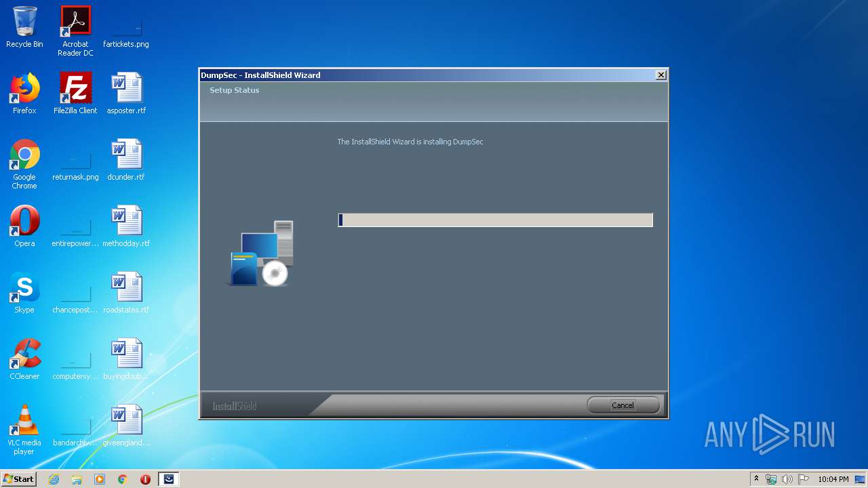Click 'InstallShield Wizard is installing DumpSec' text
868x488 pixels.
[x=410, y=142]
